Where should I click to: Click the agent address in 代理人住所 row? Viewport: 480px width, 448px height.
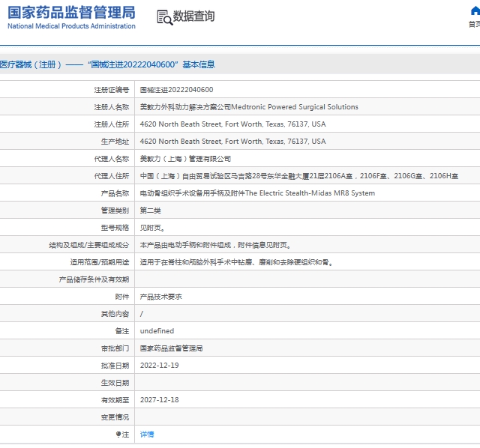coord(299,176)
